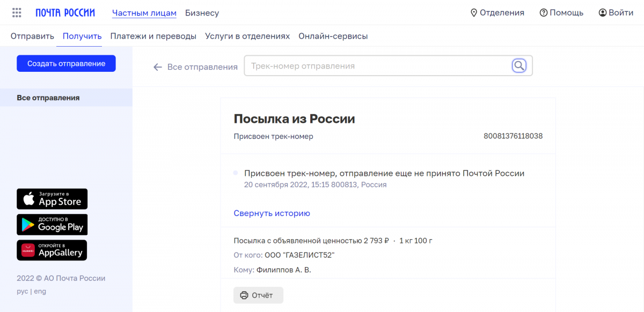Open the App Store download badge

tap(52, 199)
